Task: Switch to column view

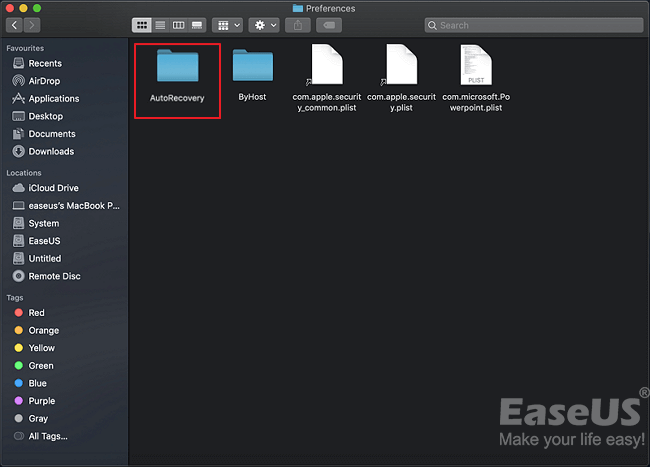Action: coord(178,25)
